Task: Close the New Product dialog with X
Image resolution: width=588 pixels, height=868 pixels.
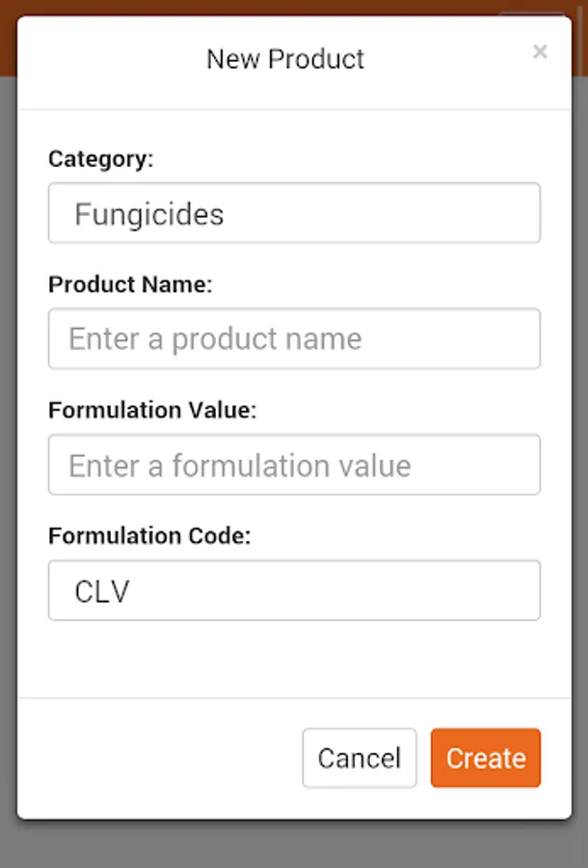Action: 540,52
